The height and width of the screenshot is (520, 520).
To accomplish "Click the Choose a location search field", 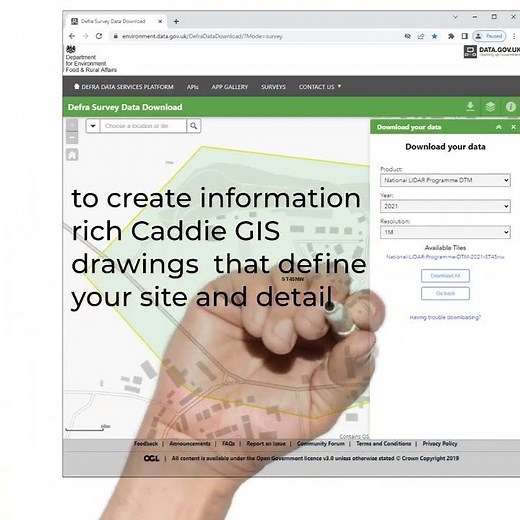I will click(143, 126).
